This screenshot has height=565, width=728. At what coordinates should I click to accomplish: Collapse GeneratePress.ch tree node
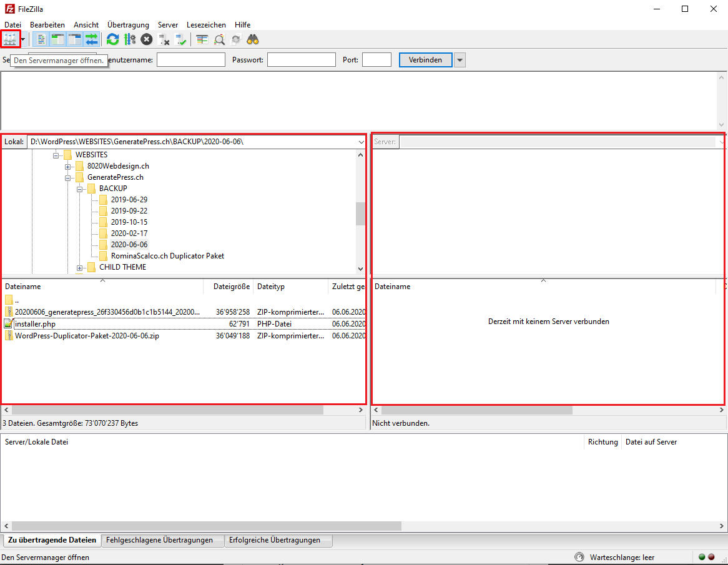point(68,177)
